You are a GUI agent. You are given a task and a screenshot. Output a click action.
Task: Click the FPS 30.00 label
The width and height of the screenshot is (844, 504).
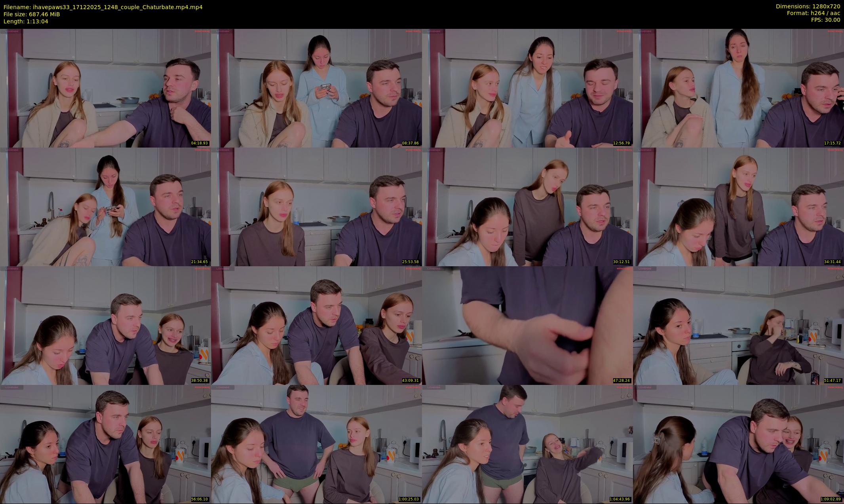click(825, 20)
